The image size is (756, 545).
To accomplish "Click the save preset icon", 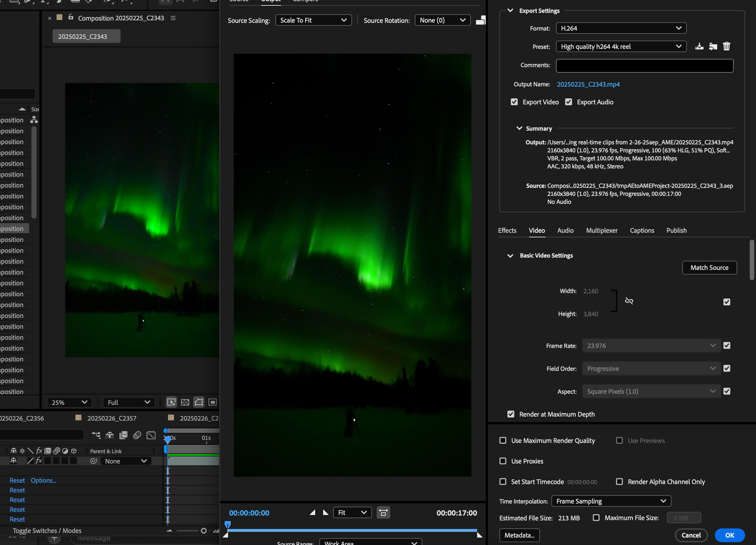I will point(699,46).
